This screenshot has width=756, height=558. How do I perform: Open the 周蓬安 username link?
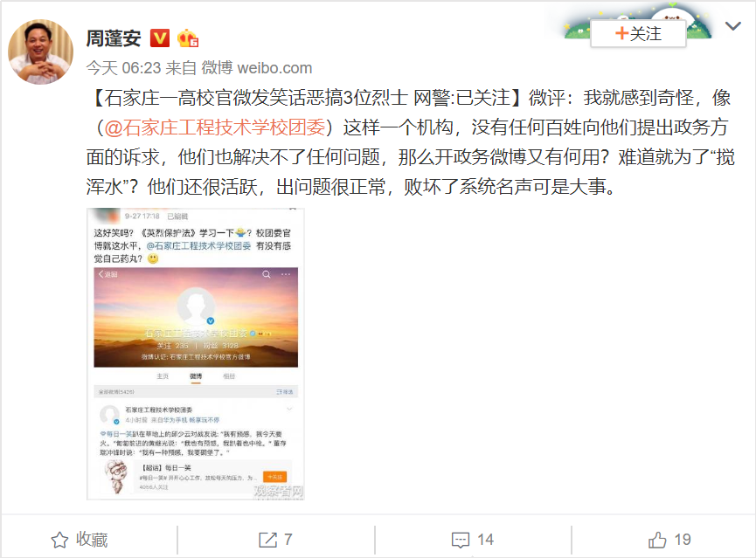point(114,38)
